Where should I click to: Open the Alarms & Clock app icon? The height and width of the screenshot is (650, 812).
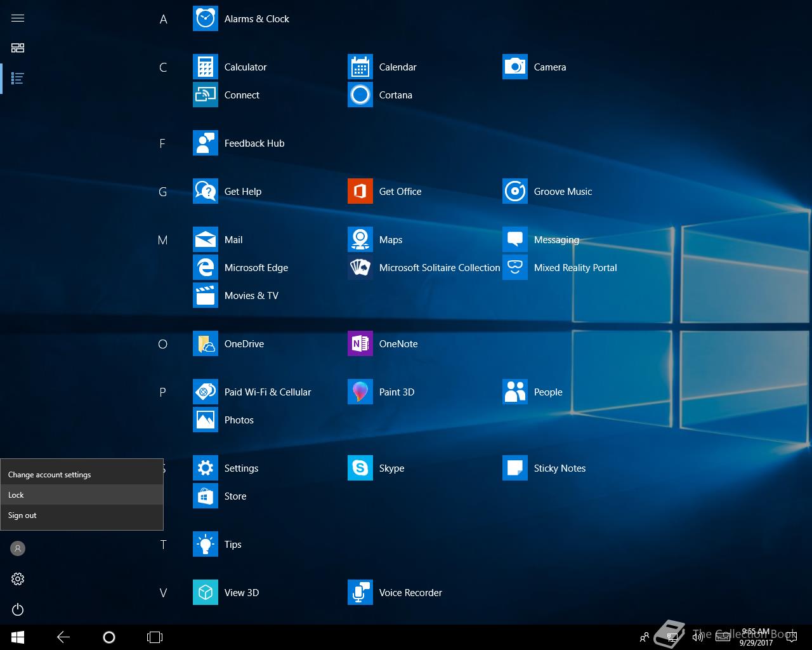206,18
